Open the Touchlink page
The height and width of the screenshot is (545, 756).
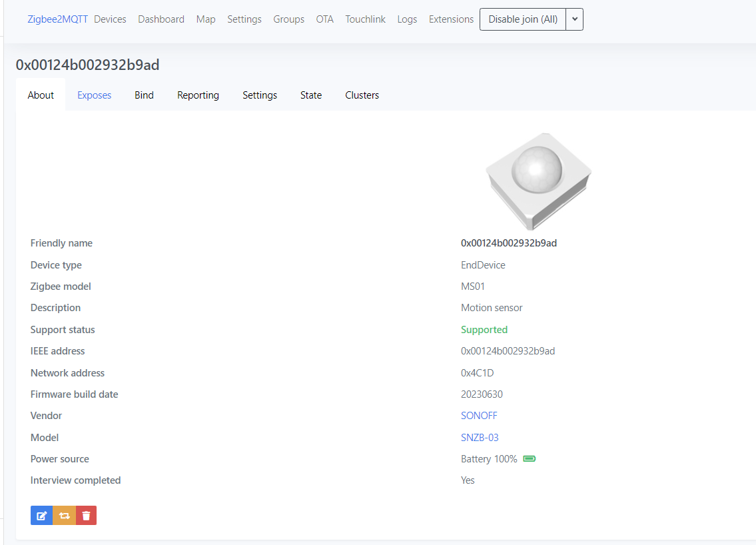[x=366, y=19]
